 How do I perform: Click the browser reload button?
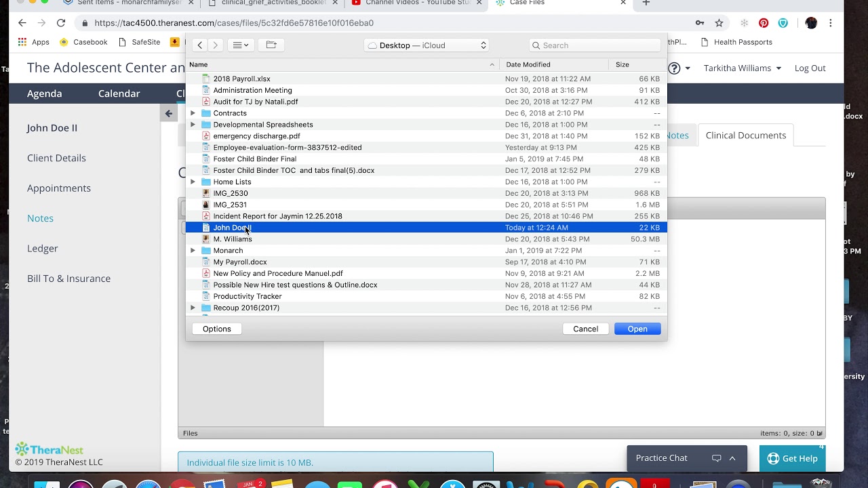point(61,23)
